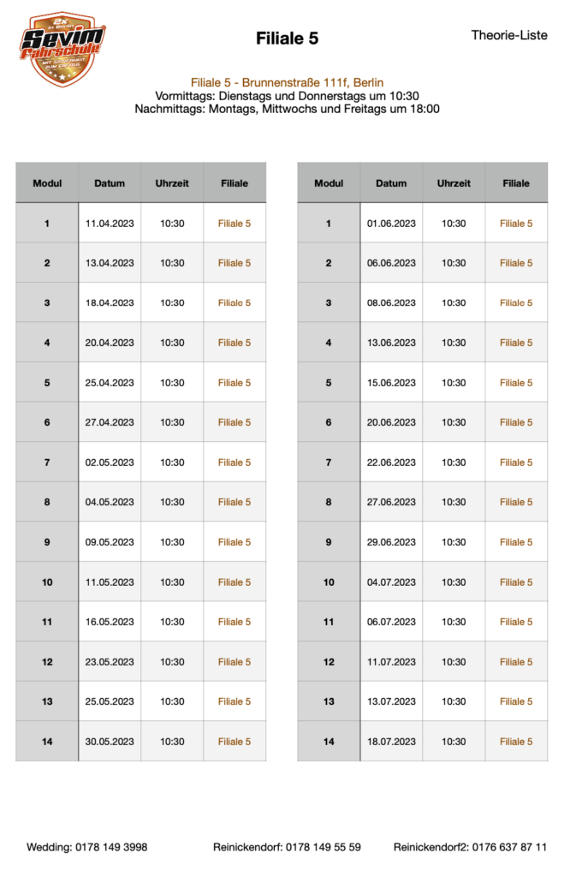This screenshot has width=588, height=877.
Task: Pick the 16.05.2023 date
Action: pyautogui.click(x=110, y=622)
